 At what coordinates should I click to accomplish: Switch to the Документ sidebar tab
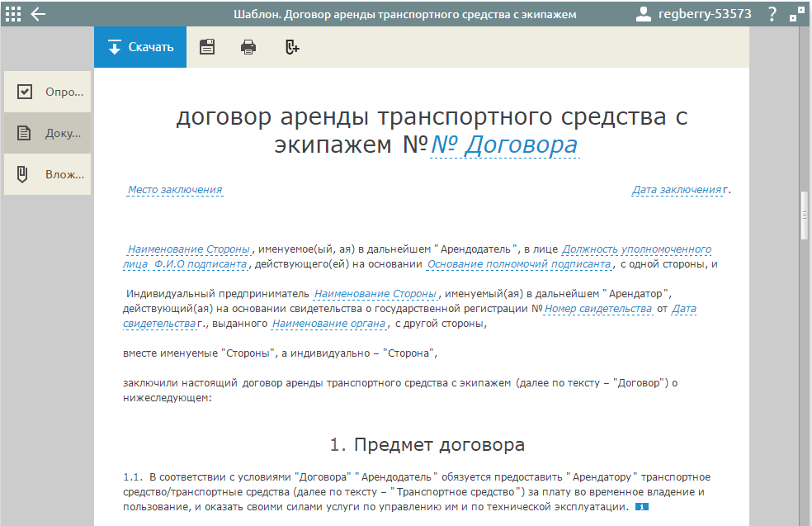[x=48, y=133]
